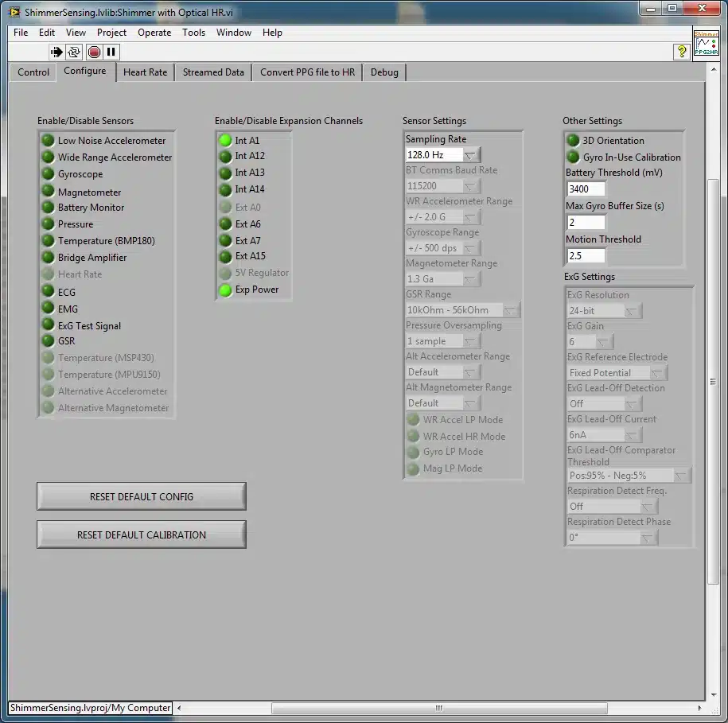
Task: Click the ShimmerSensing.lvproj/My Computer status label
Action: pyautogui.click(x=91, y=708)
